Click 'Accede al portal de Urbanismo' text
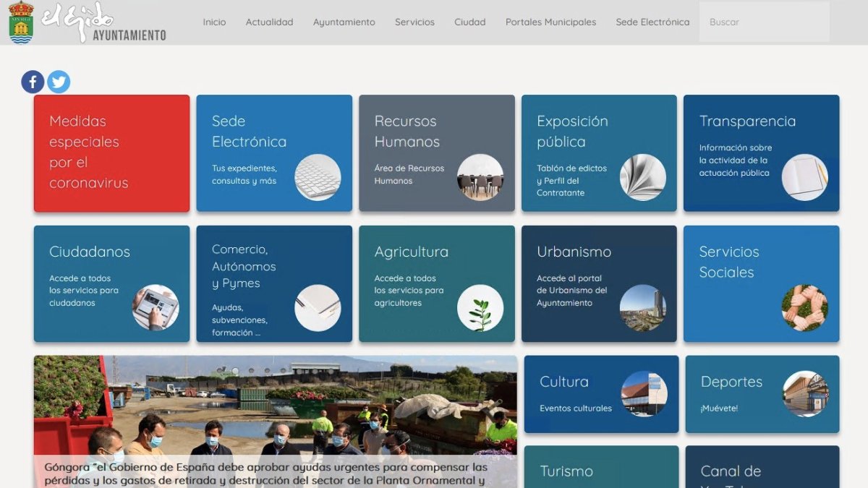This screenshot has width=868, height=488. click(x=572, y=291)
